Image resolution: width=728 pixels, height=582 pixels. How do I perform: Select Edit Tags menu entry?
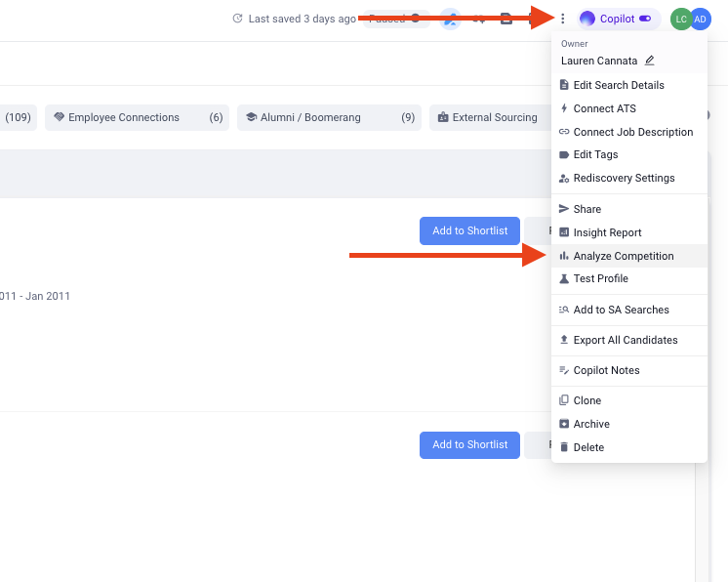(x=629, y=154)
